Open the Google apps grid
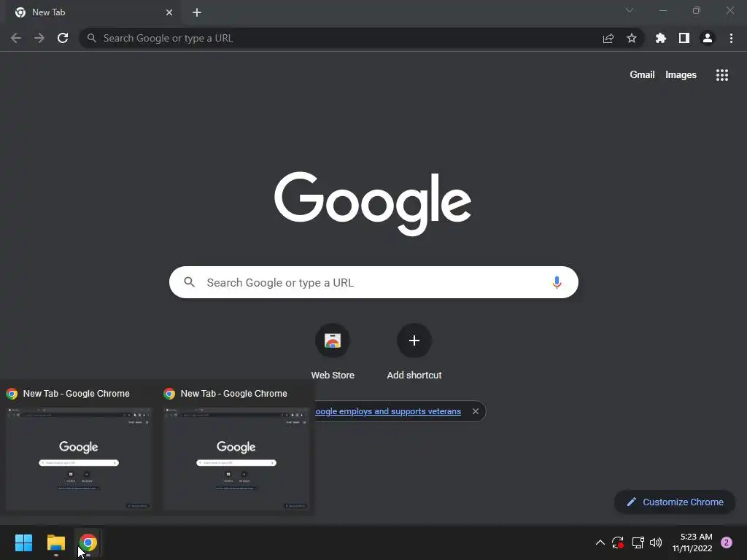Image resolution: width=747 pixels, height=560 pixels. pyautogui.click(x=722, y=75)
